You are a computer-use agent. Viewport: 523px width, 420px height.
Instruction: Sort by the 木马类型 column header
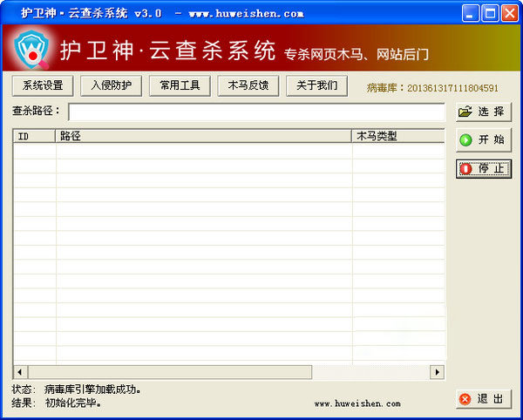pos(398,136)
